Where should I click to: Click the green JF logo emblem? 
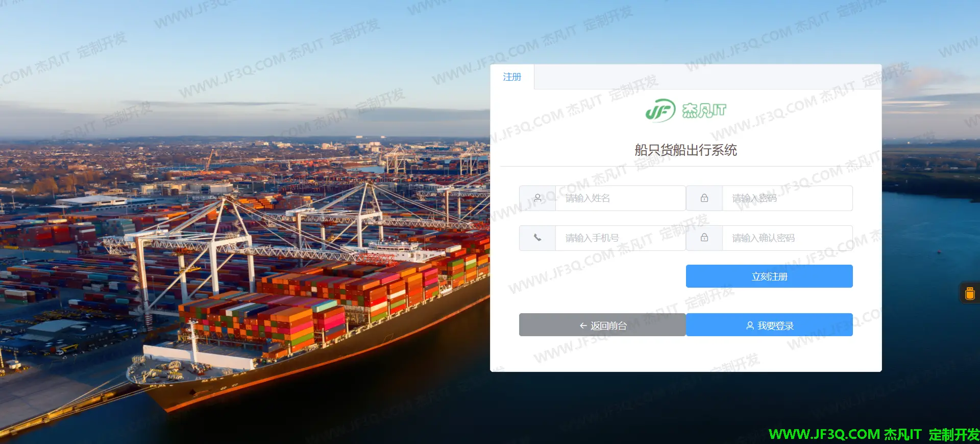(x=660, y=110)
